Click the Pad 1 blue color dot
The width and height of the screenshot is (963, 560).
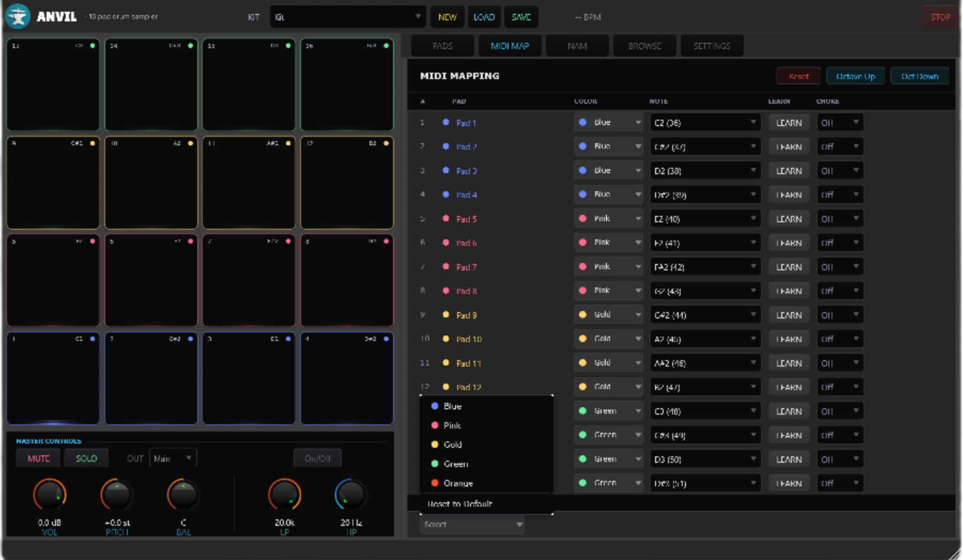pyautogui.click(x=446, y=122)
